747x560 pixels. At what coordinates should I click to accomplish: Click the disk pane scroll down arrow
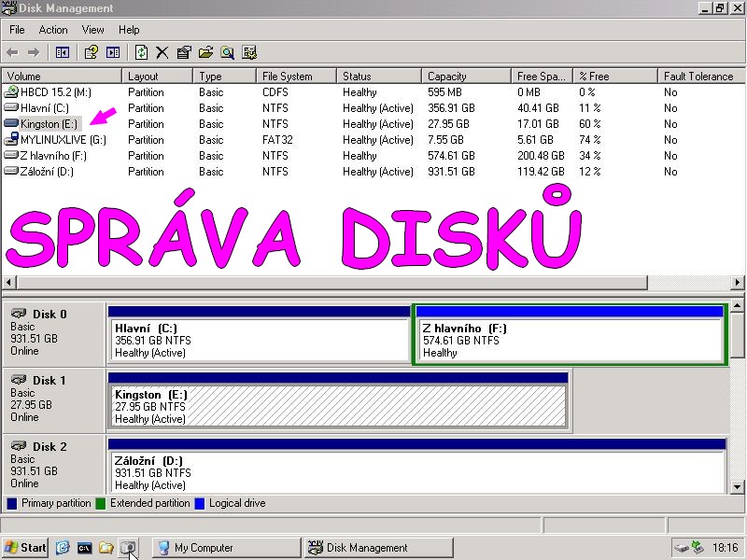tap(737, 486)
